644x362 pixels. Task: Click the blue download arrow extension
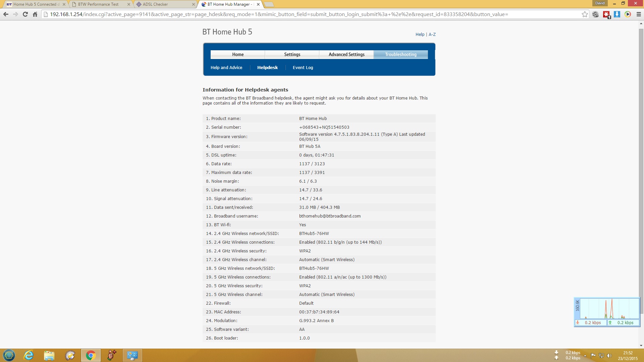(617, 14)
